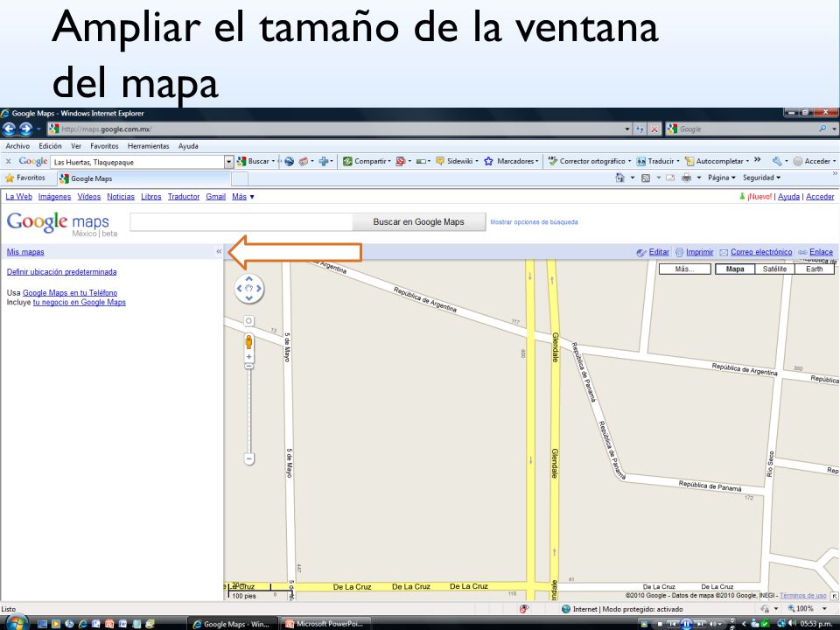840x630 pixels.
Task: Click the Buscar button in Google Toolbar
Action: click(x=255, y=161)
